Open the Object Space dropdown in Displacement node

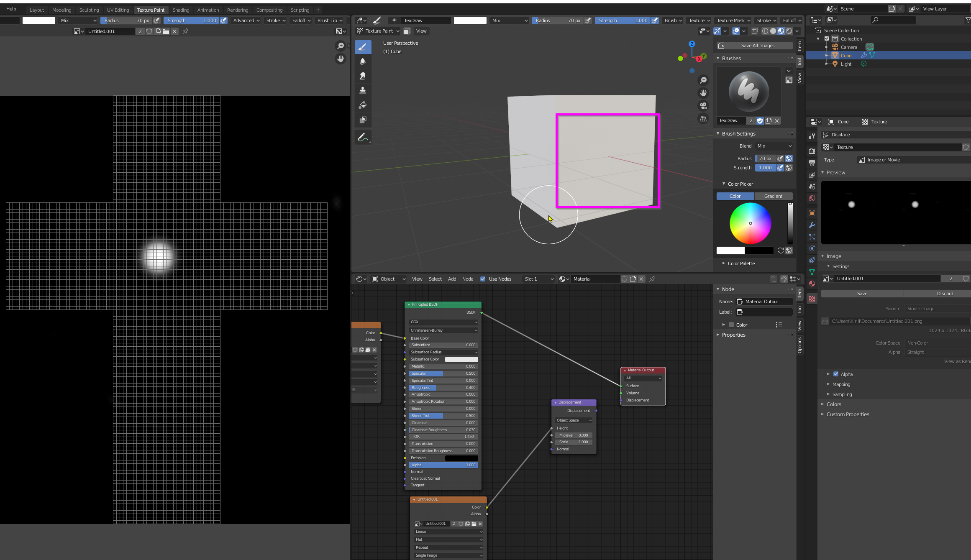click(x=574, y=420)
